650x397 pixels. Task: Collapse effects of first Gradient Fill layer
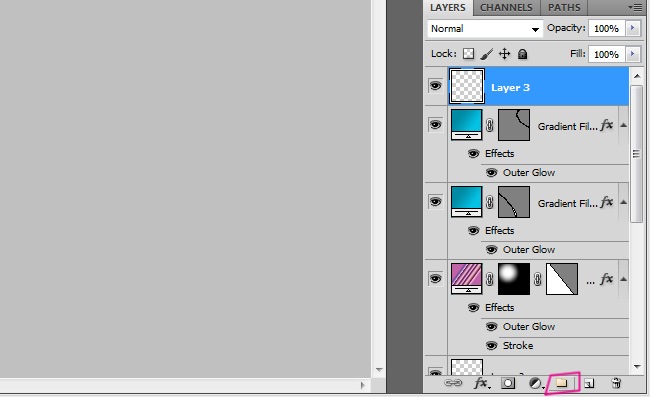[x=623, y=125]
